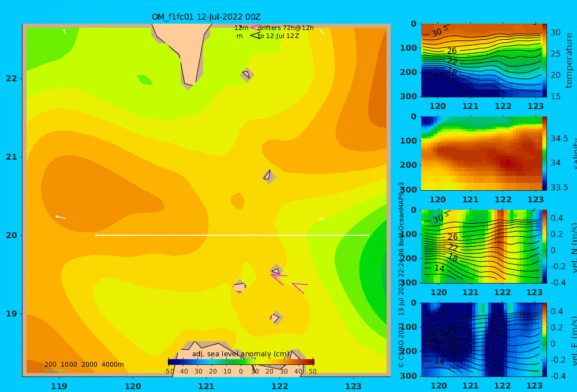Click the magenta drifter arrow legend symbol
Viewport: 577px width, 392px height.
click(x=255, y=27)
